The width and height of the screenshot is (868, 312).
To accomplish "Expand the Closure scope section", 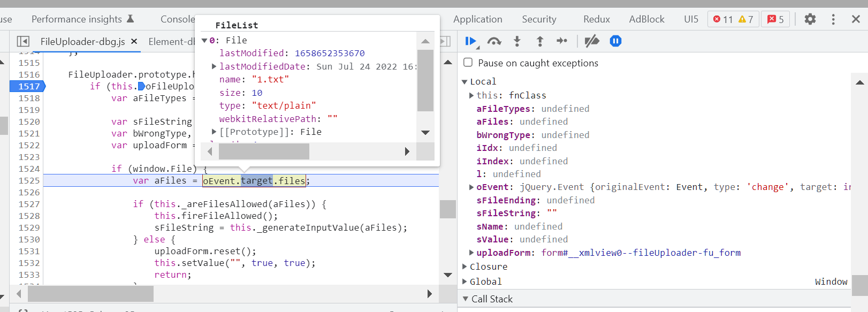I will [465, 267].
